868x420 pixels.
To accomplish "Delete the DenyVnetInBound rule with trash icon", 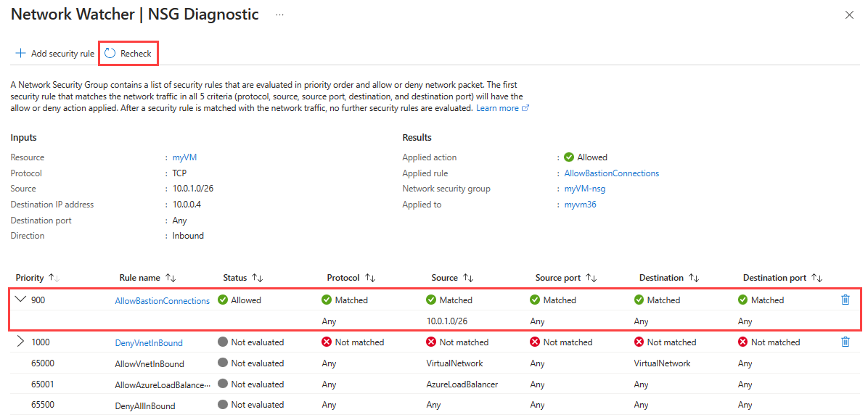I will coord(846,342).
